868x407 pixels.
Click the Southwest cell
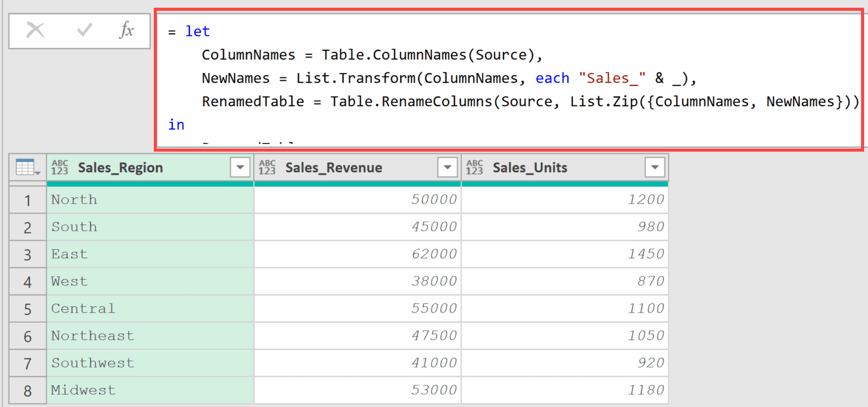pos(150,363)
